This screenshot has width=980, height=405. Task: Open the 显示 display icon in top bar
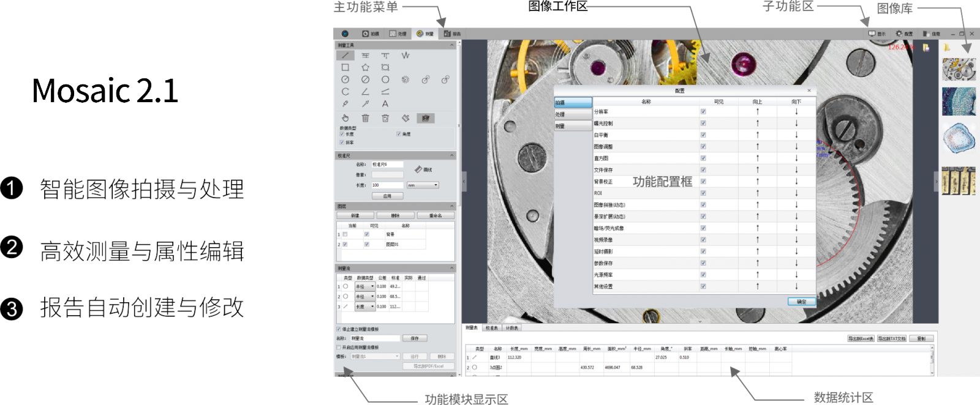coord(872,34)
